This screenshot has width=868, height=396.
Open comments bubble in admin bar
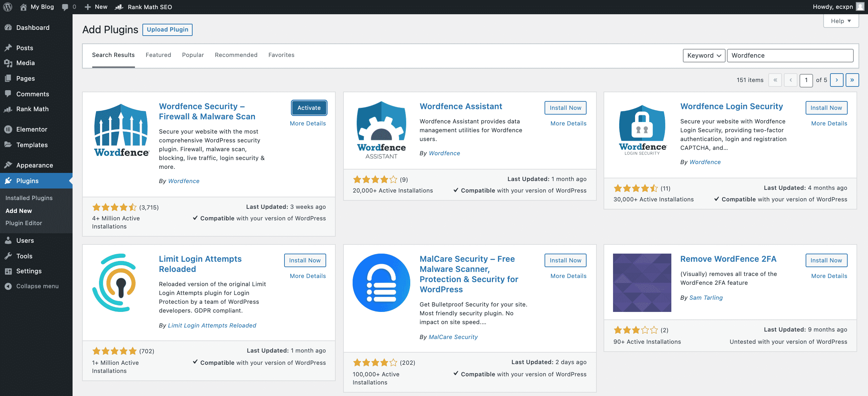[65, 7]
